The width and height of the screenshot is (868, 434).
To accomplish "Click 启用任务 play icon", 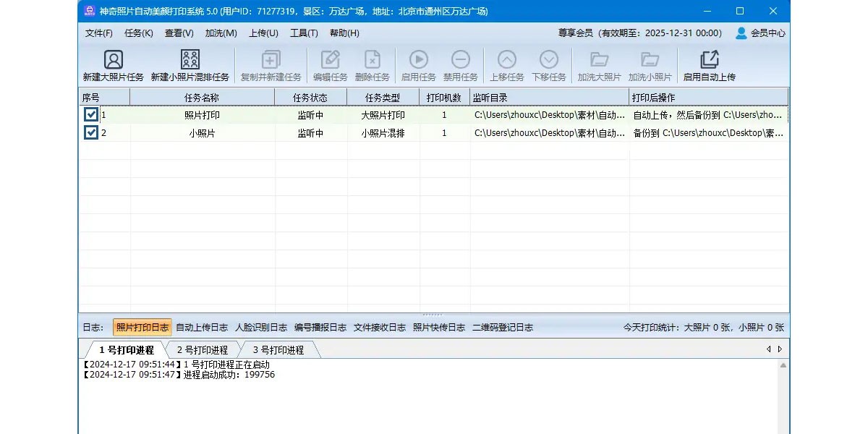I will 418,60.
